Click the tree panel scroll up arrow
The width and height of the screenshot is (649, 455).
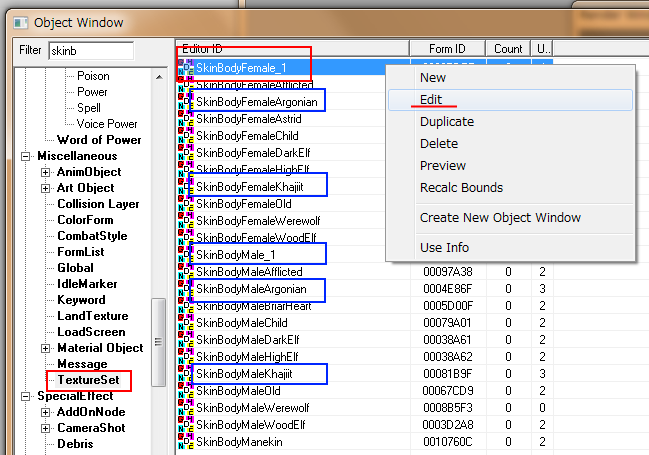(159, 77)
